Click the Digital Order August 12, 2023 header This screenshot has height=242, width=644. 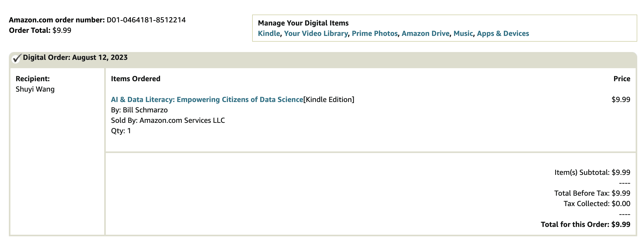pos(75,57)
